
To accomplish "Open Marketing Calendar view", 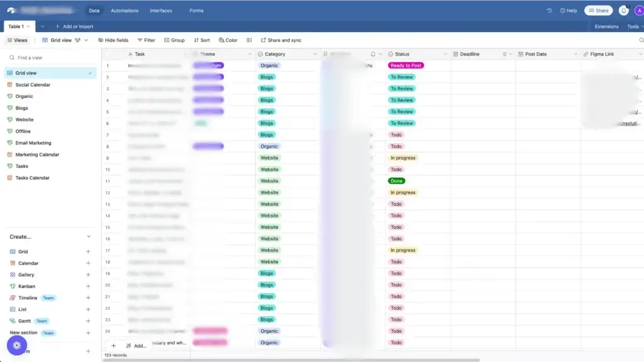I will (x=37, y=155).
